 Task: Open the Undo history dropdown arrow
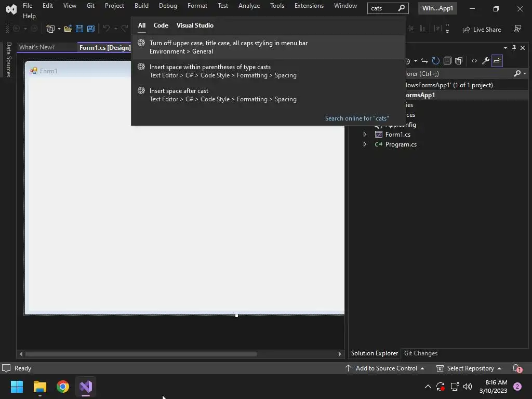tap(116, 29)
